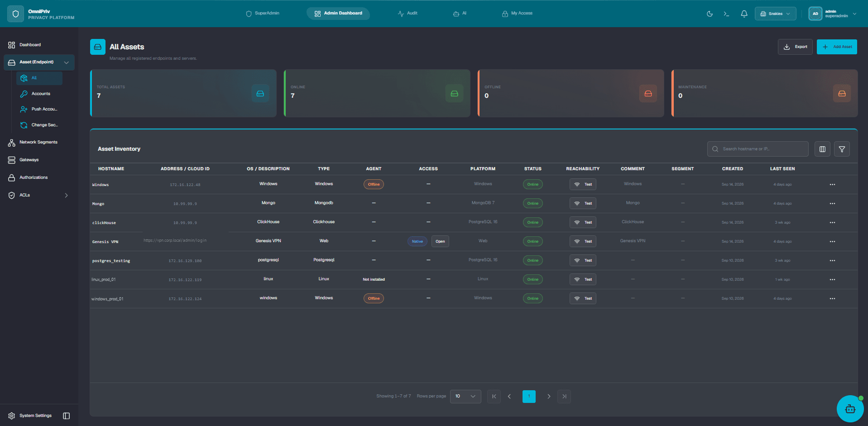Open column visibility icon
Screen dimensions: 868x426
[x=822, y=149]
